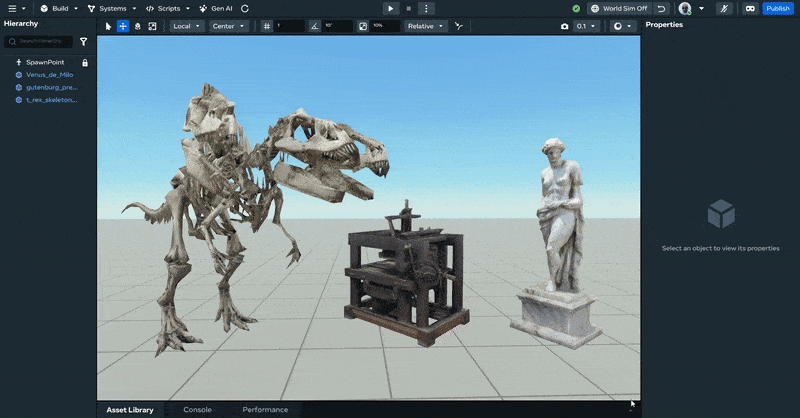Open the Build menu
The height and width of the screenshot is (418, 800).
click(59, 9)
